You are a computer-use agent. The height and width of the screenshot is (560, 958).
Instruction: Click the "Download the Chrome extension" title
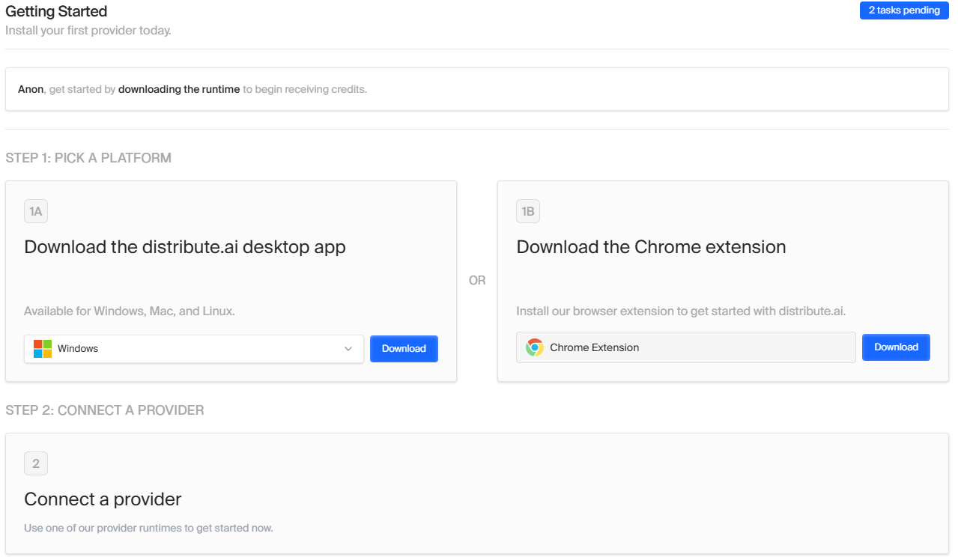651,247
